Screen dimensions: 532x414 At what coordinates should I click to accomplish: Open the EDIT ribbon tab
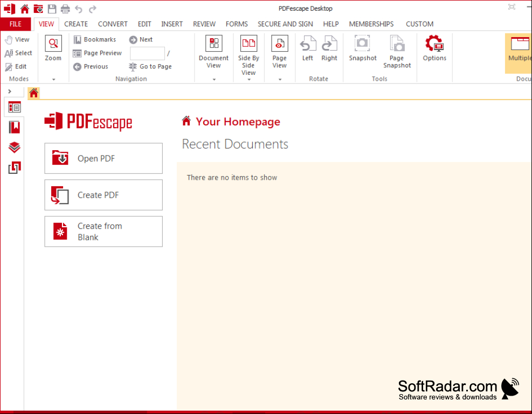(144, 24)
